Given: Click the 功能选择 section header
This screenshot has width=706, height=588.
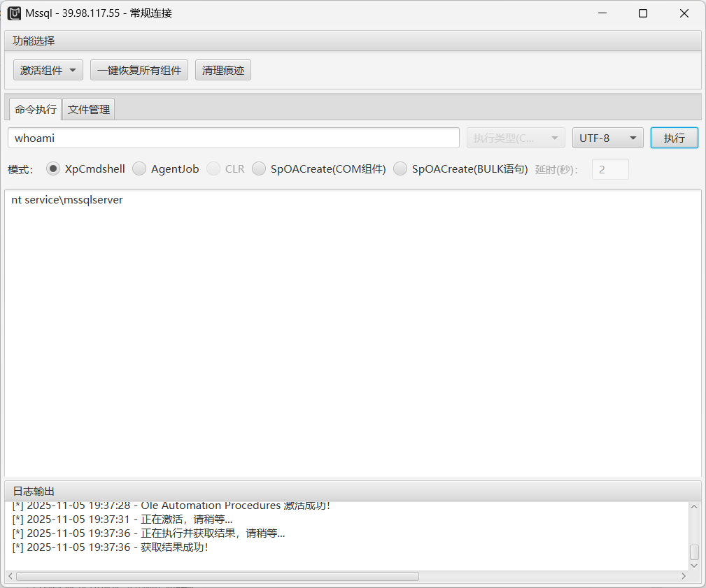Looking at the screenshot, I should 32,41.
